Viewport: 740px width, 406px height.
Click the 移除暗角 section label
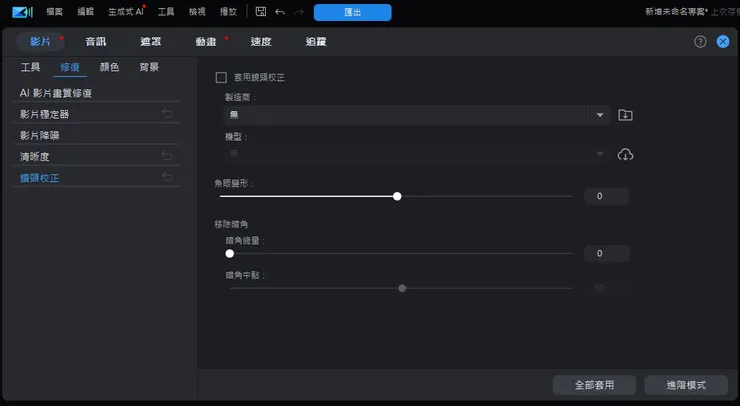[x=231, y=224]
